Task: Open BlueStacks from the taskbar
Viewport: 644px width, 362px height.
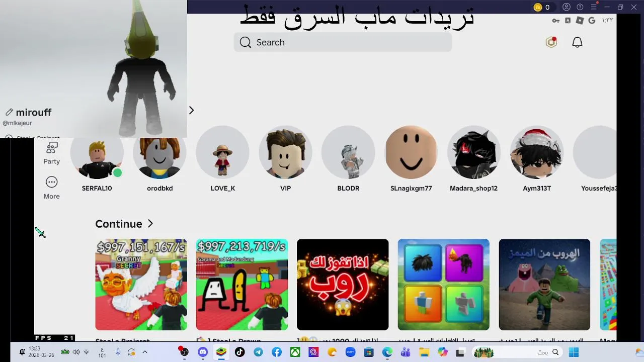Action: [x=221, y=352]
